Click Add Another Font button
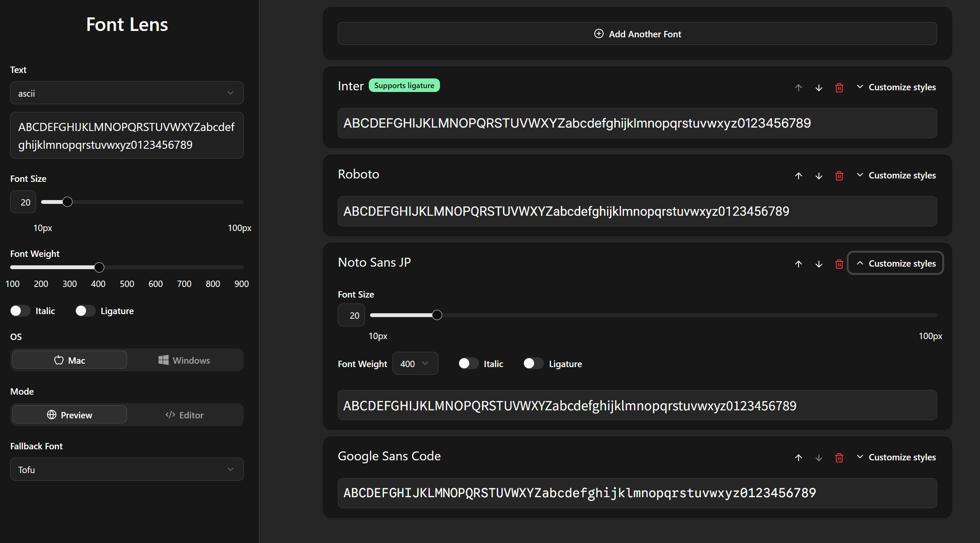Screen dimensions: 980x543 637,33
